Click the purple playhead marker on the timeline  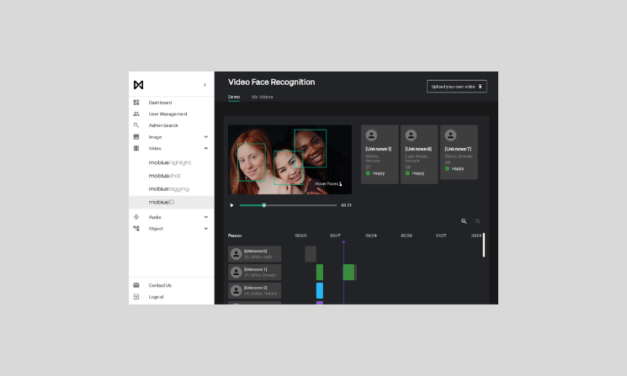[343, 242]
